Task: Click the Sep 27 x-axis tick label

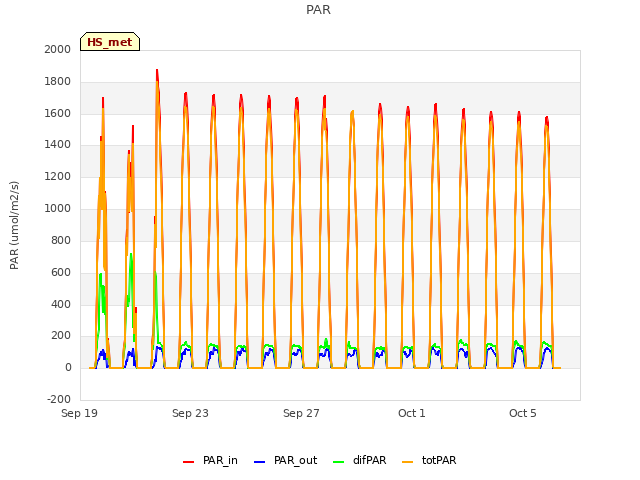Action: (301, 413)
